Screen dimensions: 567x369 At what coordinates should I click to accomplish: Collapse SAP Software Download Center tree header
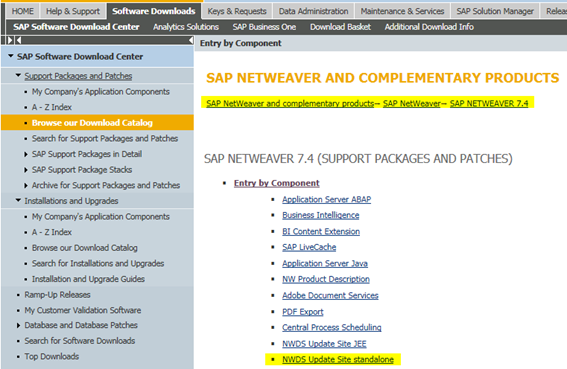tap(11, 56)
